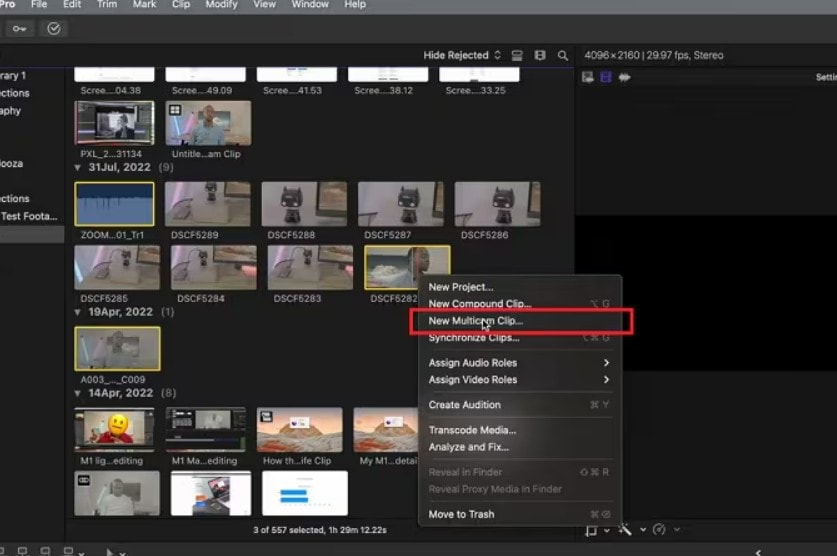Select the DSCF5283 clip thumbnail

pos(310,268)
